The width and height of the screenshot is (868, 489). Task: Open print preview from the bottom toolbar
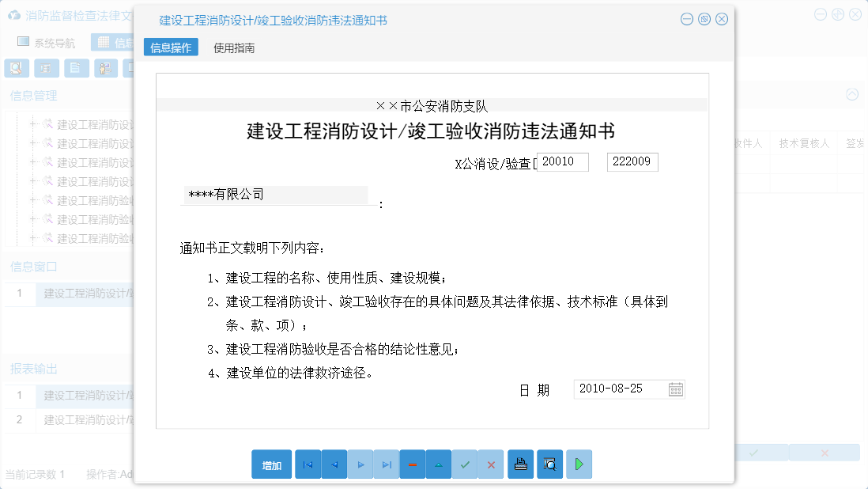(x=549, y=464)
